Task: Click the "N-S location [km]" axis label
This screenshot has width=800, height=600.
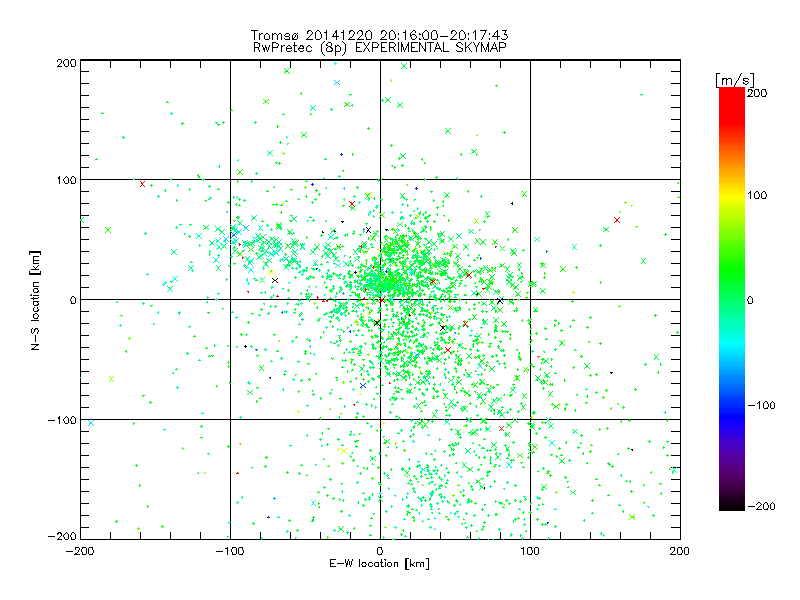Action: tap(35, 300)
